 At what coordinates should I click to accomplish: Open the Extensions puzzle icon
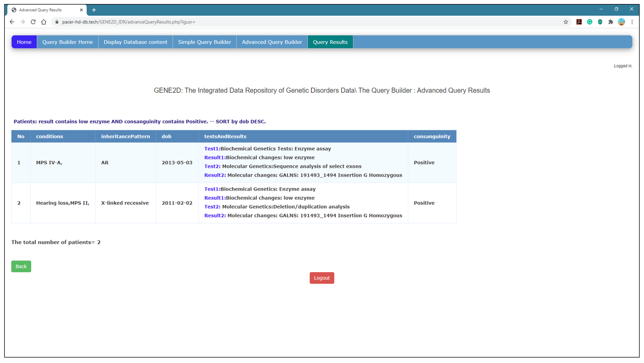pos(610,22)
